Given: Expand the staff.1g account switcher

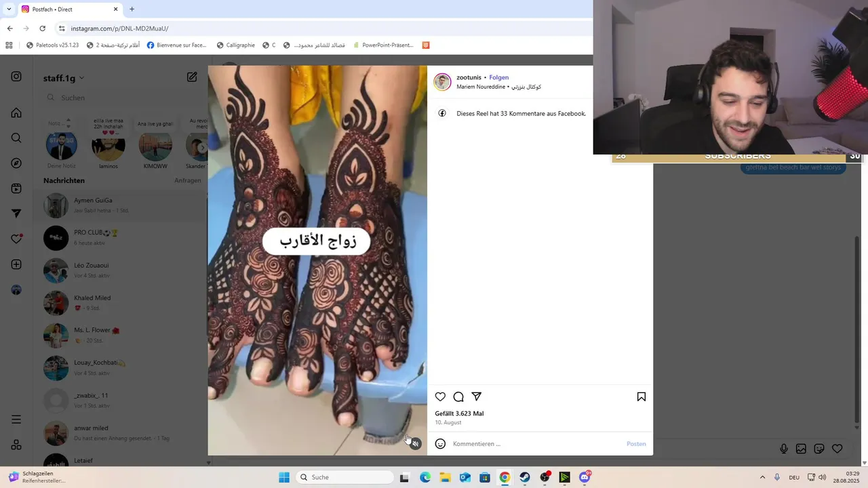Looking at the screenshot, I should pos(64,78).
